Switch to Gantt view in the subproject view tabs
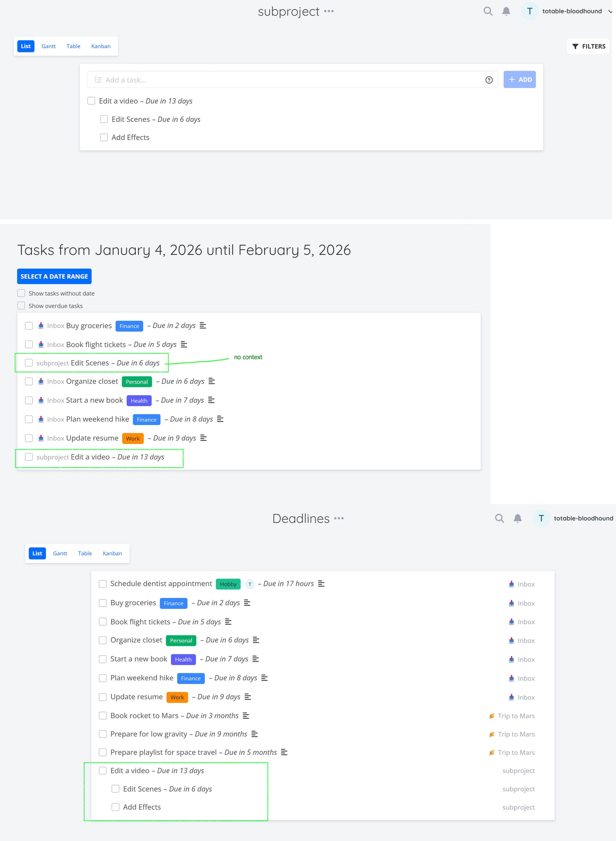This screenshot has width=616, height=841. (x=48, y=46)
